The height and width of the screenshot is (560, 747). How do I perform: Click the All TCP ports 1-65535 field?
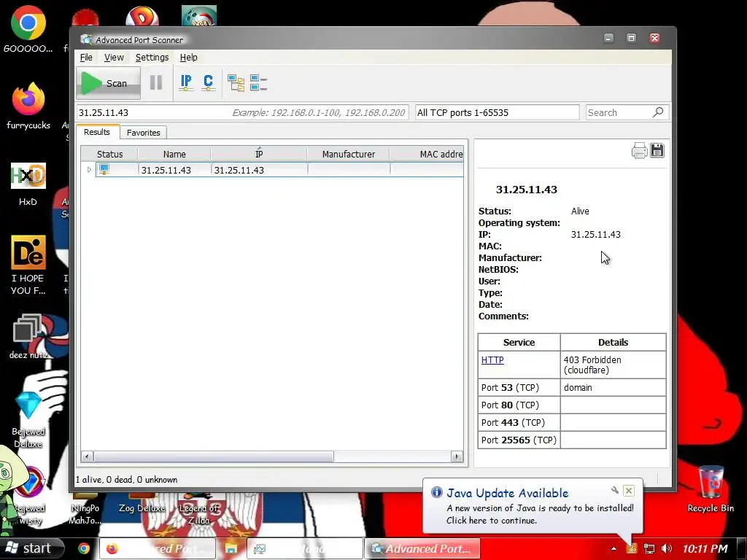[497, 112]
